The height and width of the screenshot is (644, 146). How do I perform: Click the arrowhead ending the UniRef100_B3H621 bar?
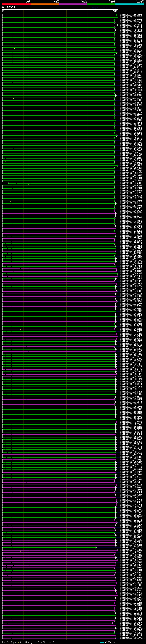96,548
